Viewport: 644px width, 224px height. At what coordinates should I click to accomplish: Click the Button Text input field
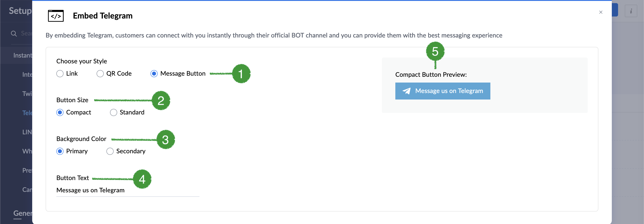tap(128, 190)
